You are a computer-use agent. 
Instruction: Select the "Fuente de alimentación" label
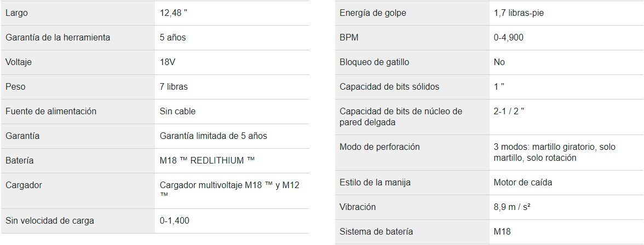pyautogui.click(x=51, y=112)
